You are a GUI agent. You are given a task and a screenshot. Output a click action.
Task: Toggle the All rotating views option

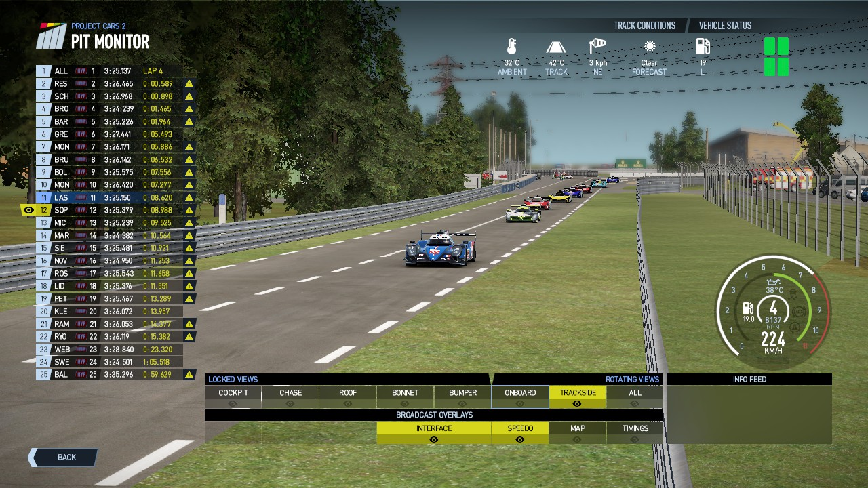pyautogui.click(x=635, y=397)
